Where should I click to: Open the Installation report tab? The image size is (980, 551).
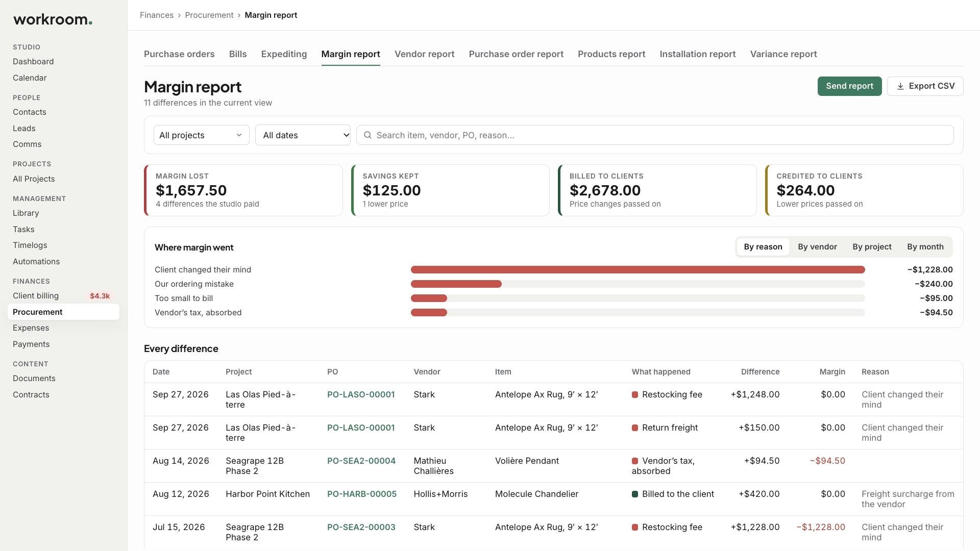click(x=697, y=54)
